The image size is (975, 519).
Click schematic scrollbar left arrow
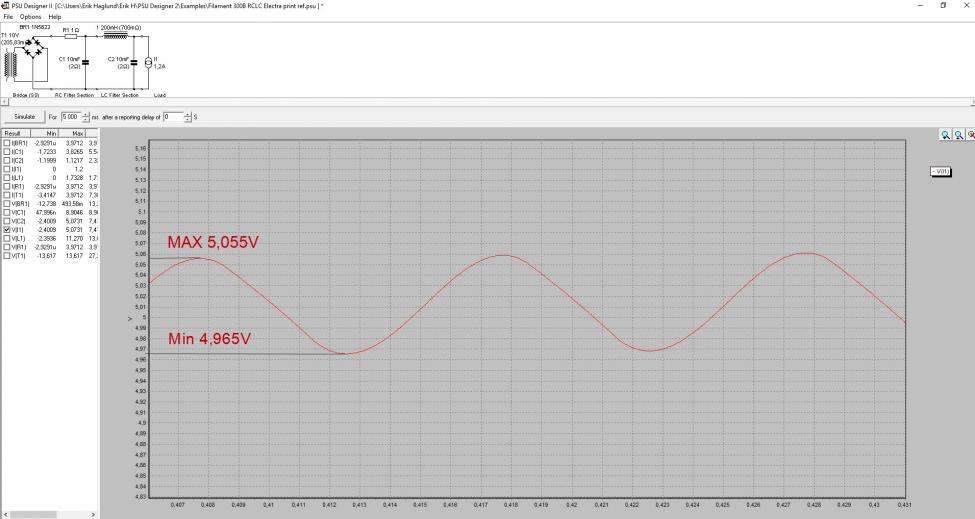(4, 102)
